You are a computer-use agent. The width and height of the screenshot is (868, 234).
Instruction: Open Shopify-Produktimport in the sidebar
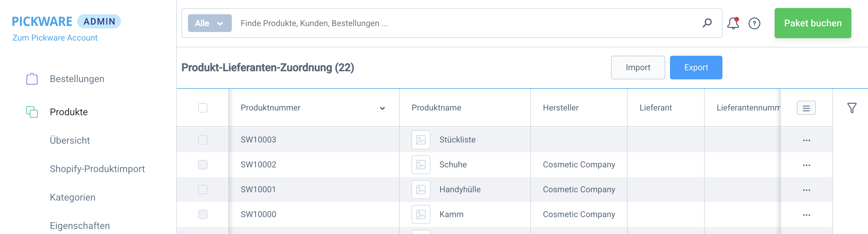(x=97, y=169)
